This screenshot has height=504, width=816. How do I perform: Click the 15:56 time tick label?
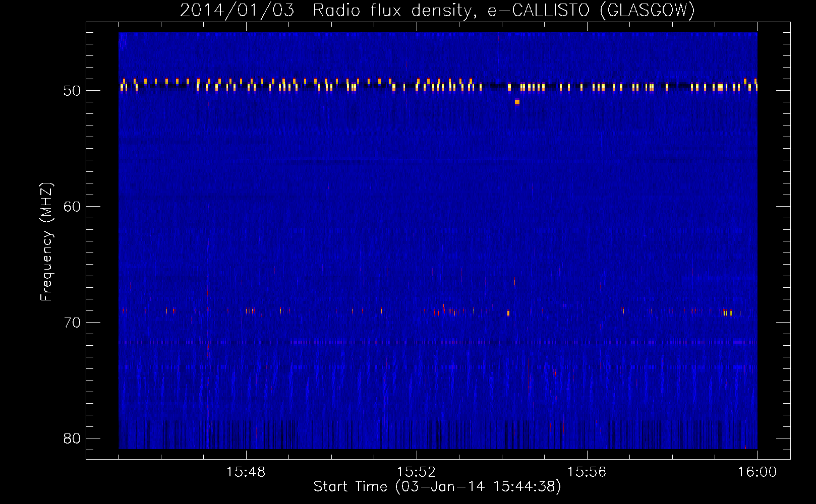click(587, 472)
